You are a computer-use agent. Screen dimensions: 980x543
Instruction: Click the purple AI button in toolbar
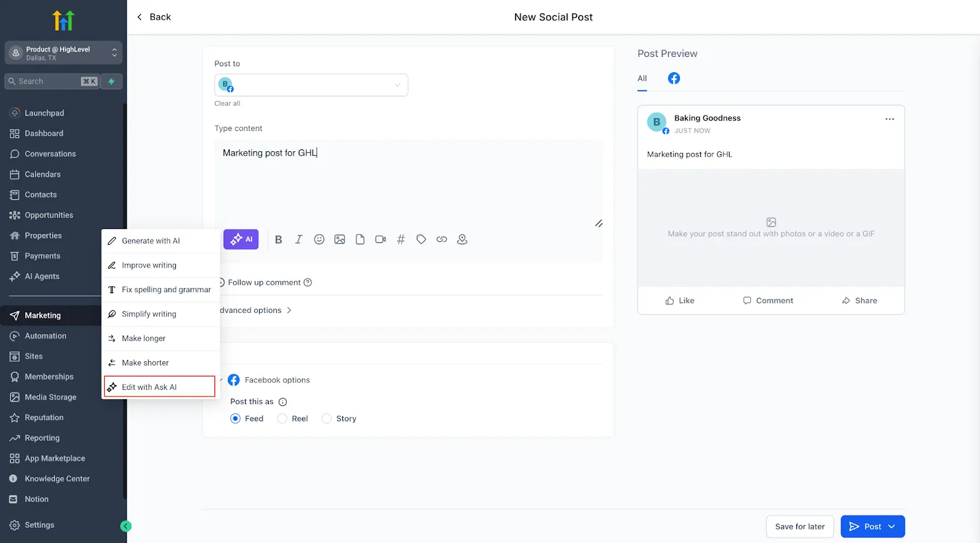click(x=241, y=239)
